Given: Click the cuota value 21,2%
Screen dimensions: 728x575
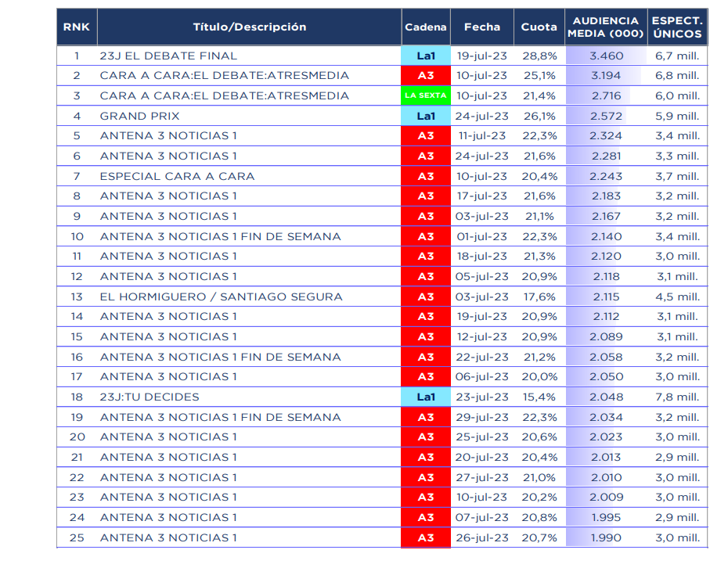Looking at the screenshot, I should (x=539, y=358).
